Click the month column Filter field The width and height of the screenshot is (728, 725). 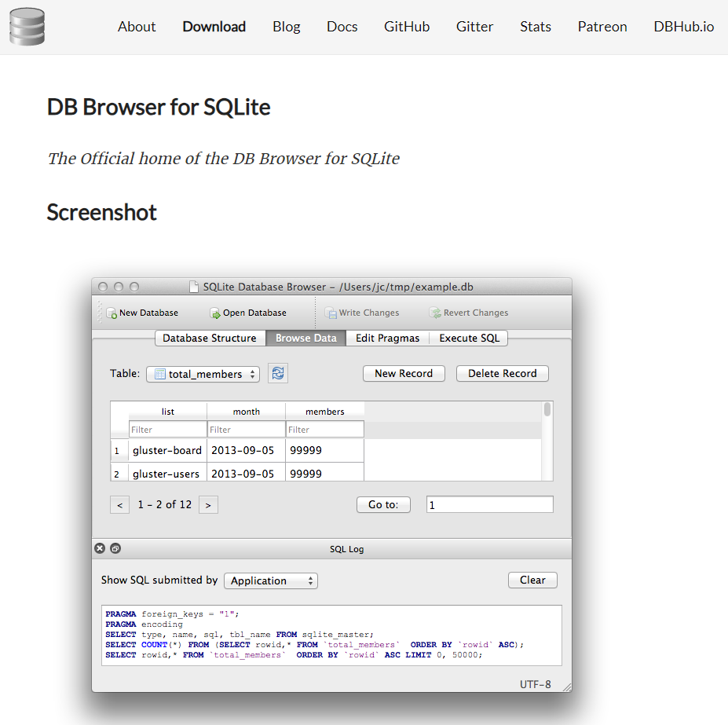tap(247, 430)
